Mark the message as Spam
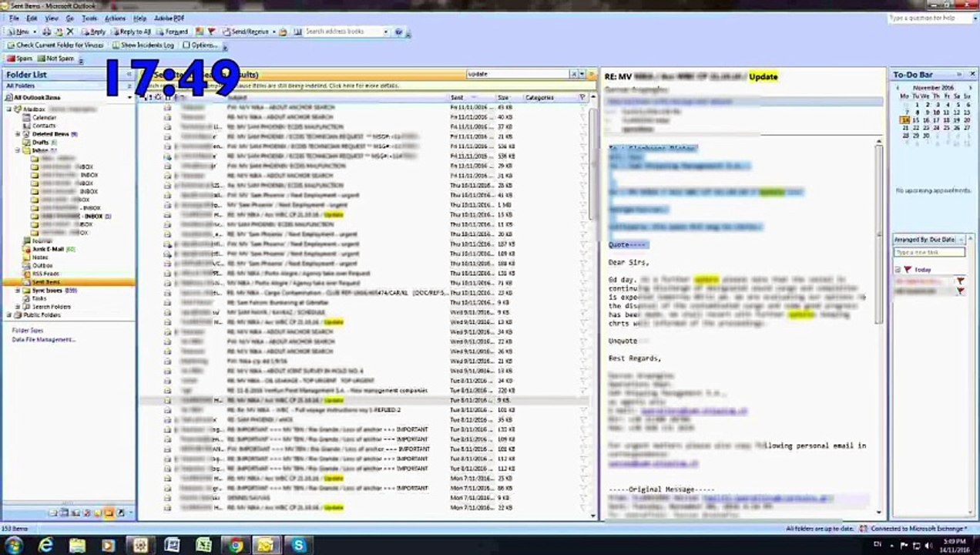The height and width of the screenshot is (555, 980). click(20, 58)
